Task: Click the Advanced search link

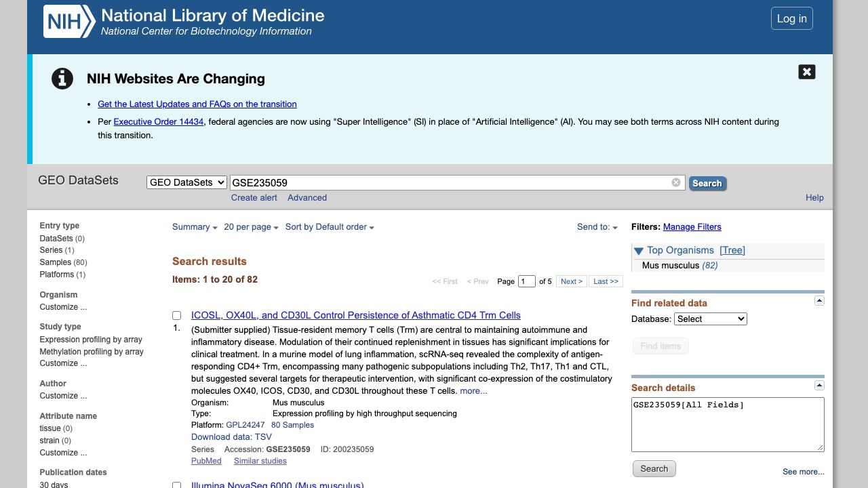Action: (x=307, y=198)
